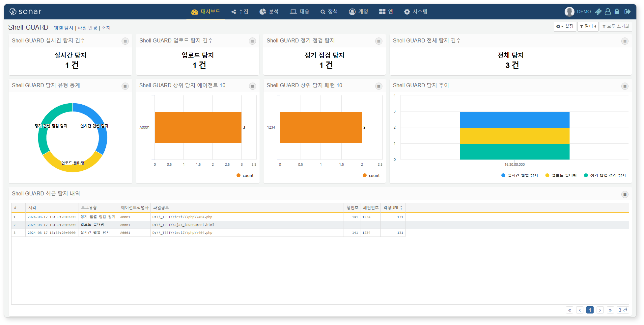Sort table by 파일경로 column header

247,208
